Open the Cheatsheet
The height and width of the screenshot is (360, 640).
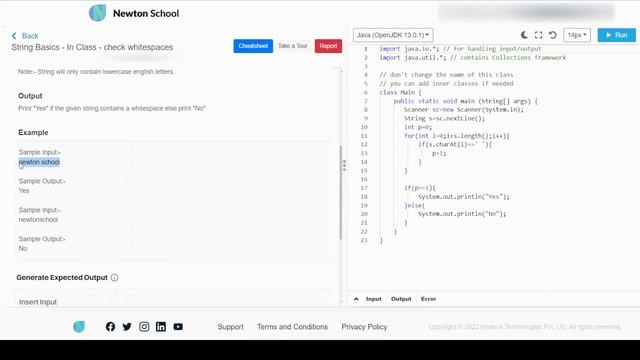tap(253, 46)
